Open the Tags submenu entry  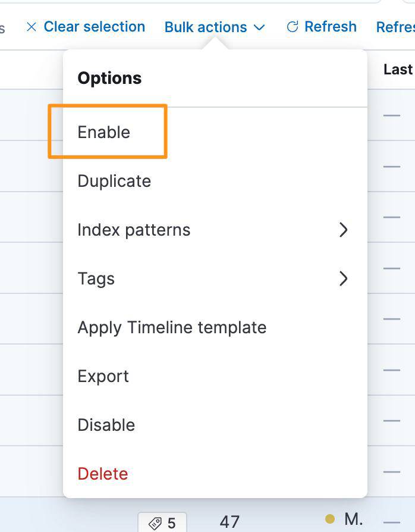96,278
